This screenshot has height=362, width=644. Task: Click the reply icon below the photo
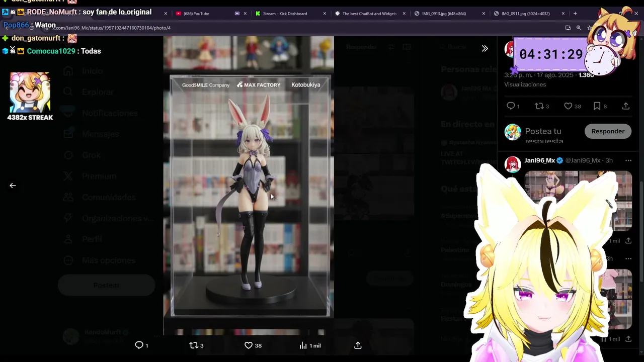[x=139, y=345]
